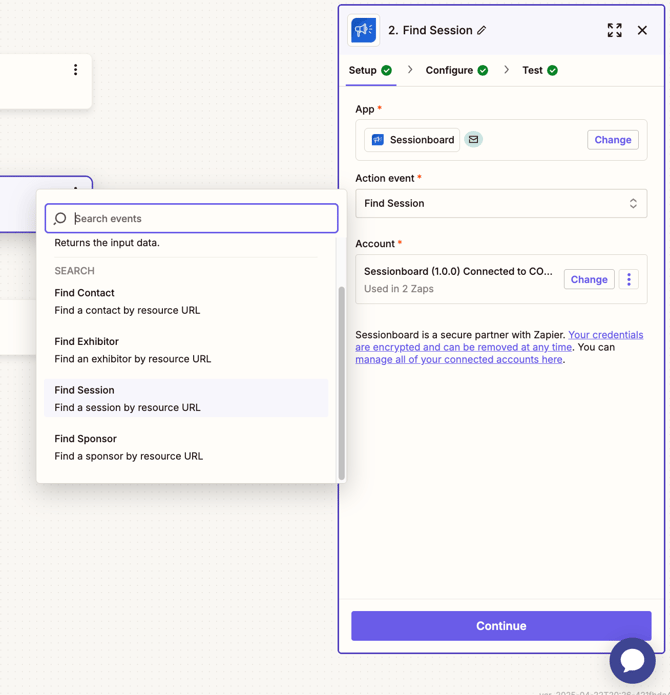Go to the Test tab
The height and width of the screenshot is (695, 670).
(x=540, y=70)
